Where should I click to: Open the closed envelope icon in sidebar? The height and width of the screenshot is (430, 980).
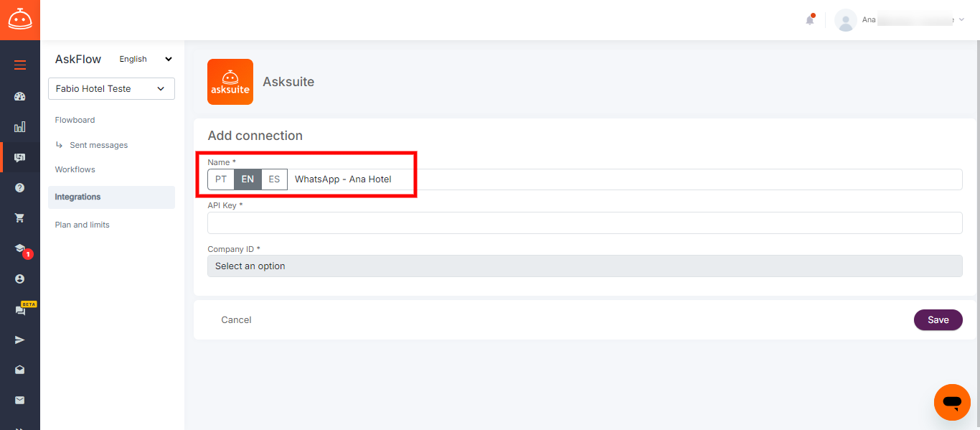[x=20, y=400]
